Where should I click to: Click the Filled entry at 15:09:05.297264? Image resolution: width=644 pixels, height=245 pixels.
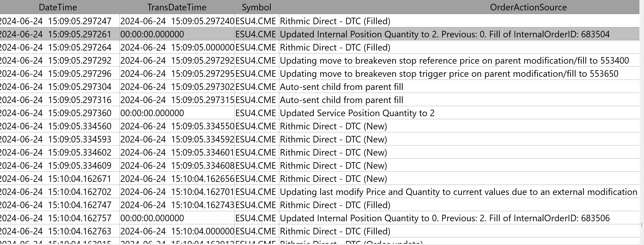click(335, 47)
